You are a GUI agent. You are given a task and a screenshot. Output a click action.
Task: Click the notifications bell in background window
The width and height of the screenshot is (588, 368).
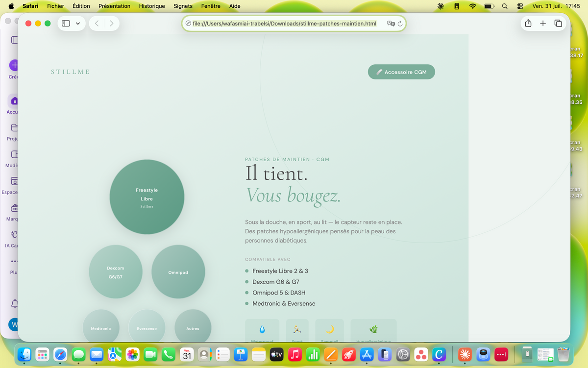[x=14, y=304]
